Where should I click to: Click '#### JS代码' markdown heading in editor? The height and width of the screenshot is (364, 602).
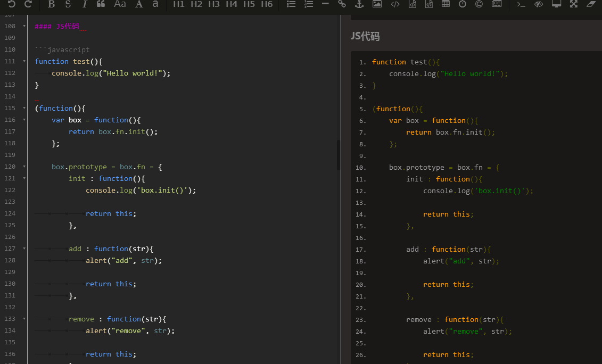[x=57, y=26]
